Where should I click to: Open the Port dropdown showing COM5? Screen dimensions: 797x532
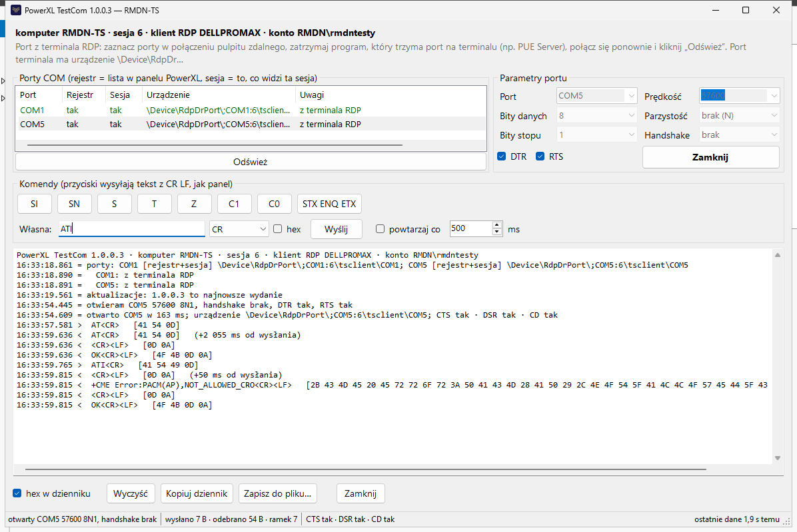click(x=596, y=95)
